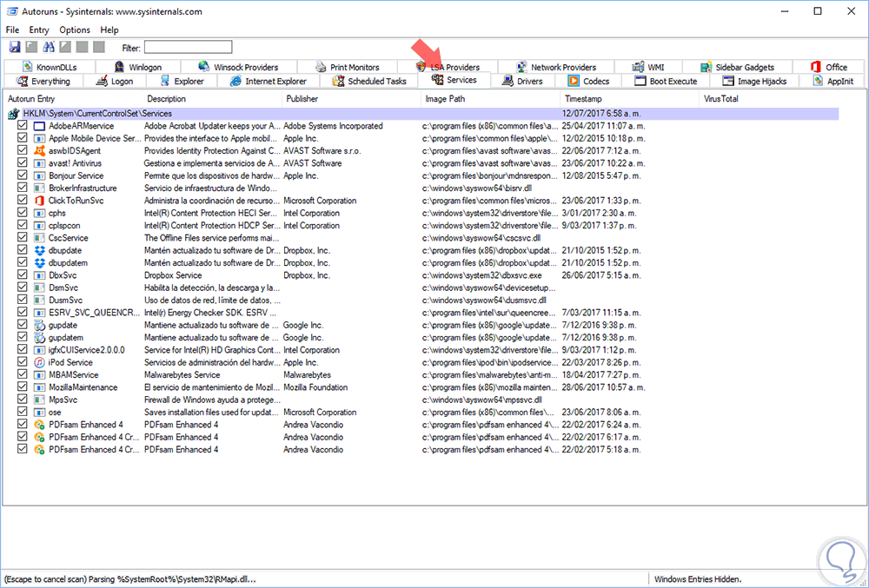869x588 pixels.
Task: Open the Options menu
Action: coord(74,30)
